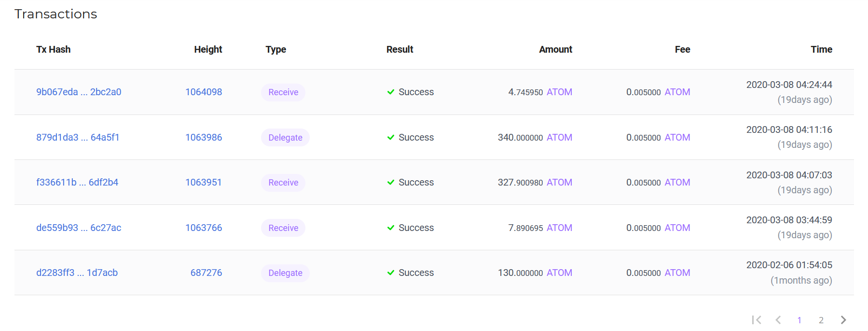868x331 pixels.
Task: Click ATOM amount link for 340.000000
Action: [x=559, y=137]
